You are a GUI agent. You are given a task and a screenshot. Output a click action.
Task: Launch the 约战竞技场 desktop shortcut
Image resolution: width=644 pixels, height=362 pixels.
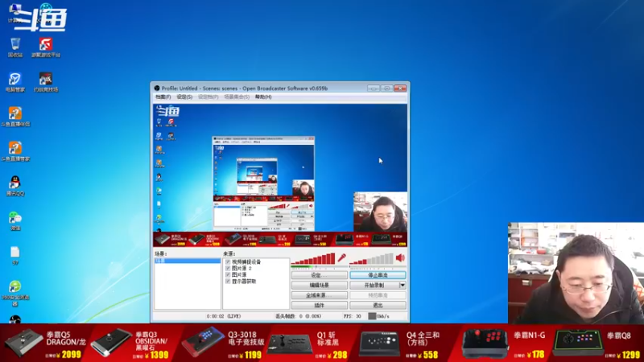[46, 82]
